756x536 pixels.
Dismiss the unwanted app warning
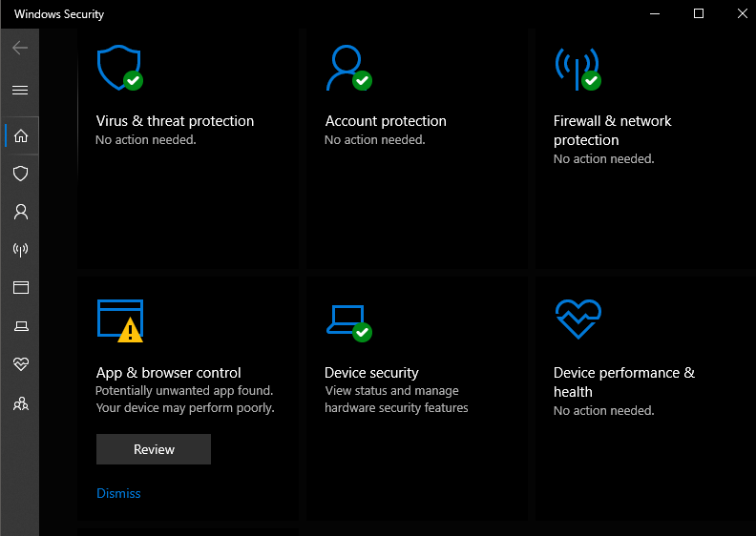[x=118, y=493]
